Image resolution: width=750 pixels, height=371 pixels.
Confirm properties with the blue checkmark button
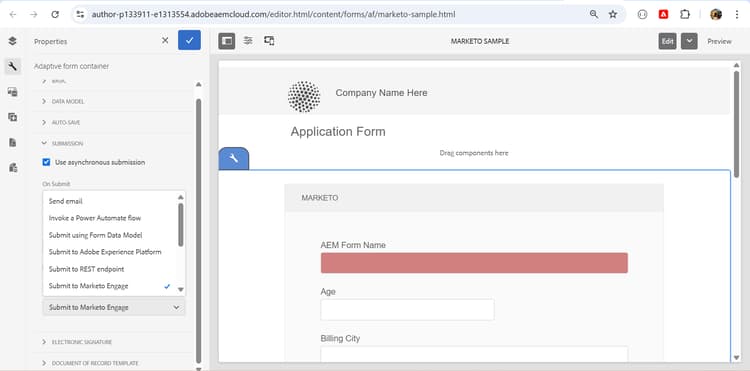tap(189, 41)
